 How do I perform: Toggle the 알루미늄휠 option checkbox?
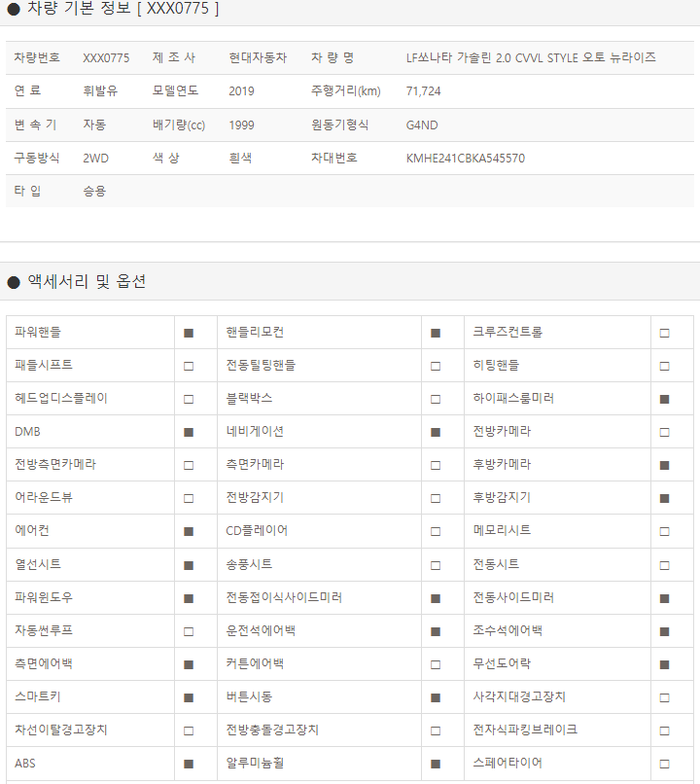click(x=436, y=764)
